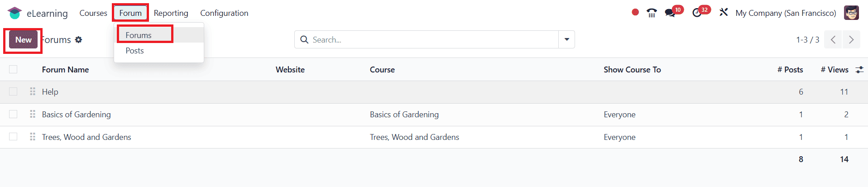Go to the next page arrow
Image resolution: width=868 pixels, height=187 pixels.
(x=851, y=40)
